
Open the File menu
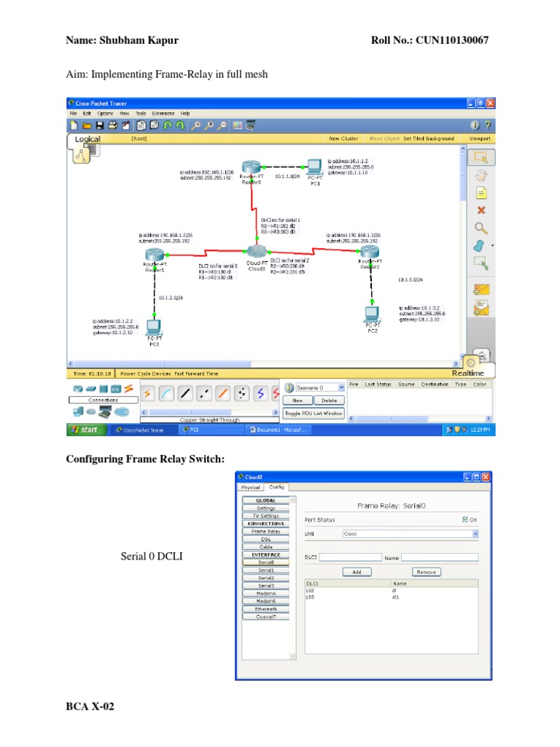tap(74, 113)
